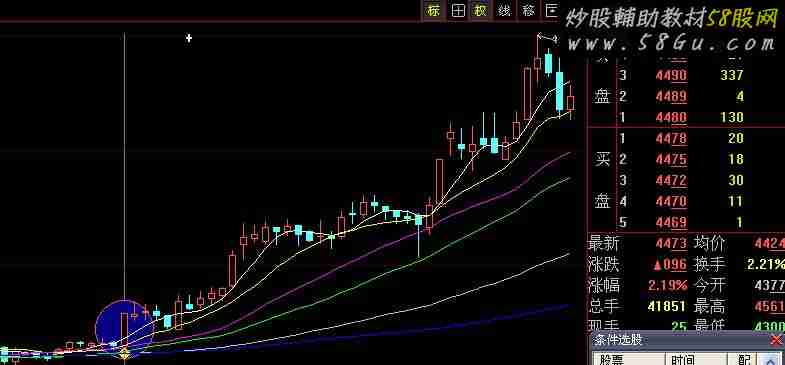Select sell level 3 price 4490
Screen dimensions: 785x365
pyautogui.click(x=670, y=76)
